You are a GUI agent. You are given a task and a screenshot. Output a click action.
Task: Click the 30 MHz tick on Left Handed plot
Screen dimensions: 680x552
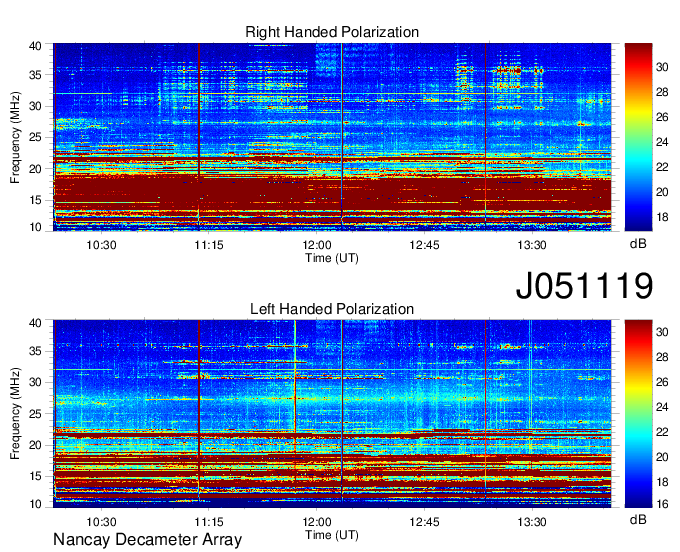click(x=36, y=382)
